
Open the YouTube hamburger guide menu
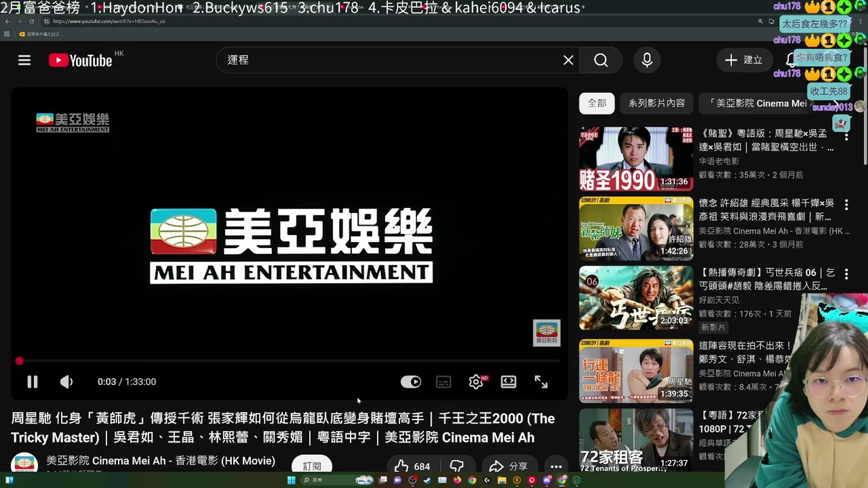pyautogui.click(x=24, y=60)
